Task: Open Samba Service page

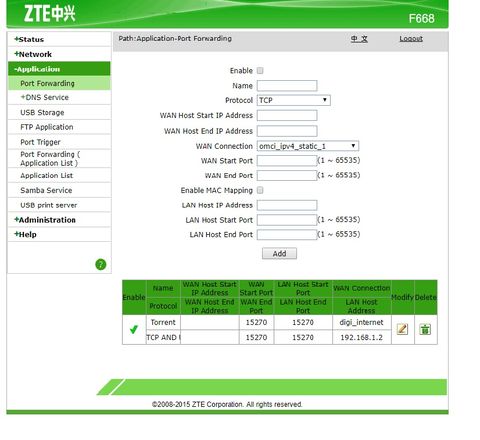Action: [46, 190]
